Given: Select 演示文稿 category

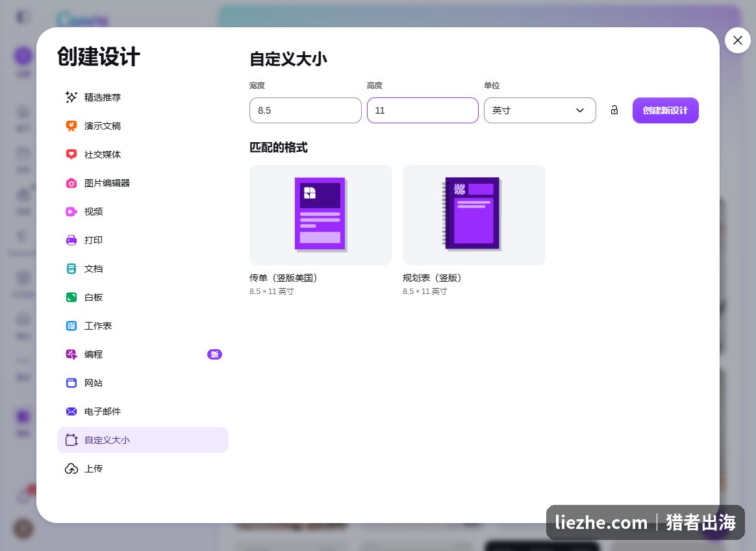Looking at the screenshot, I should coord(143,126).
